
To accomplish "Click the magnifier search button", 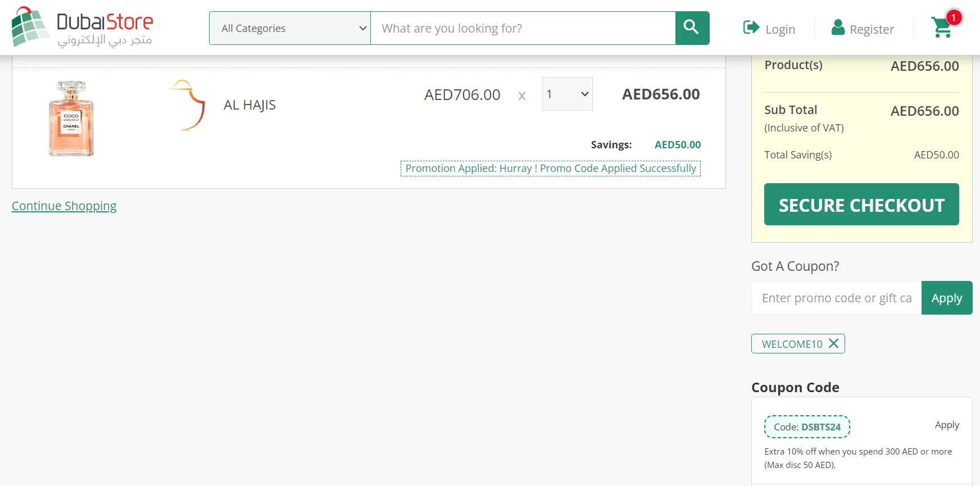I will pos(692,28).
